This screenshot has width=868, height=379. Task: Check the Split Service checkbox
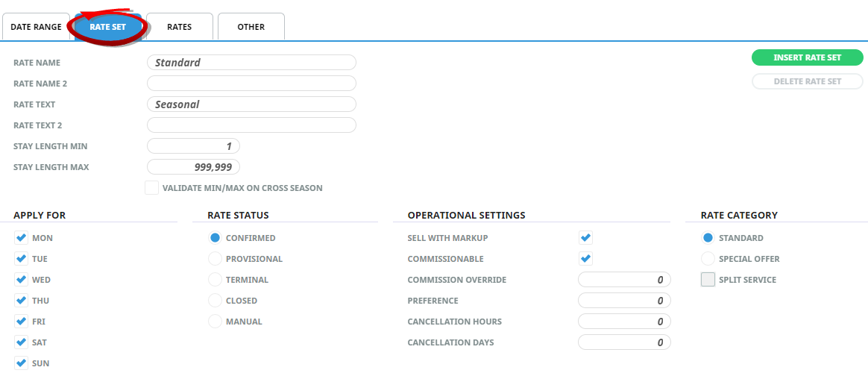point(708,280)
